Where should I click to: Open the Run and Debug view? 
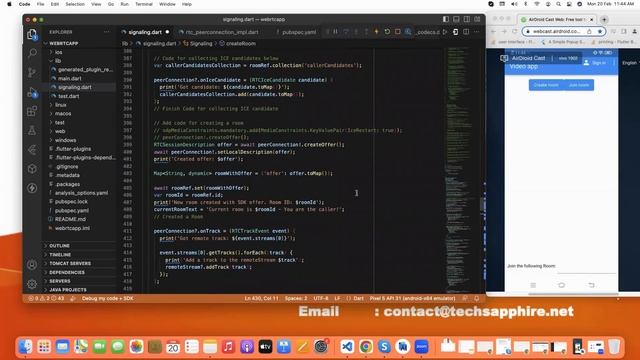pyautogui.click(x=32, y=92)
